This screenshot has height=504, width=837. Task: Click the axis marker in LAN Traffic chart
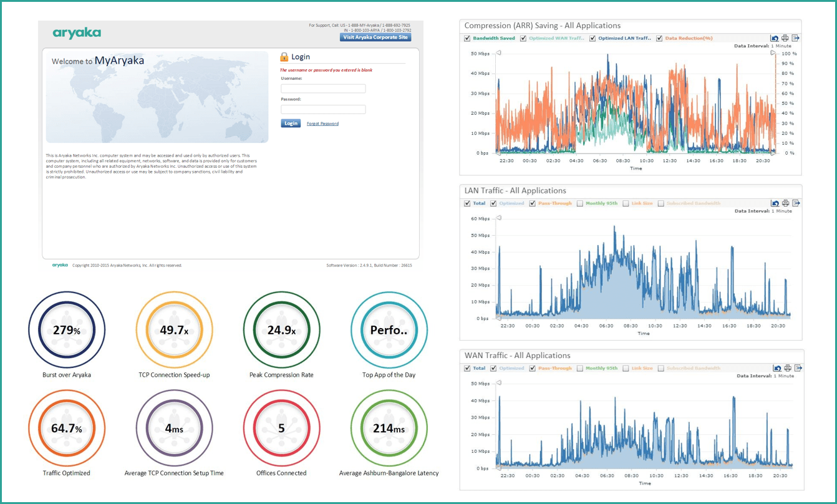[x=498, y=219]
